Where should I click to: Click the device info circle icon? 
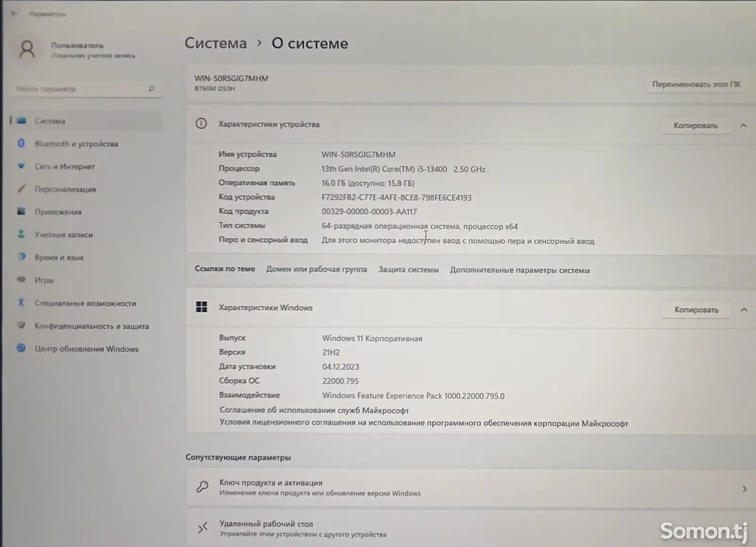[x=201, y=124]
